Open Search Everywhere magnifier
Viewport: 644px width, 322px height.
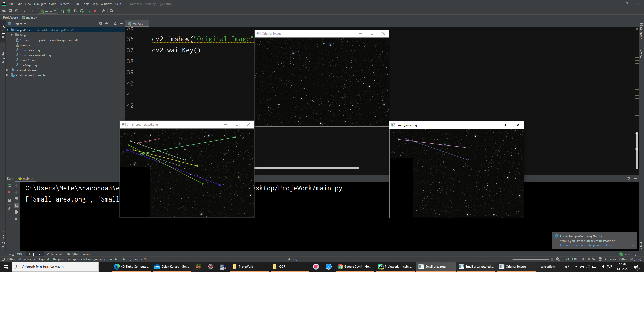[x=112, y=11]
